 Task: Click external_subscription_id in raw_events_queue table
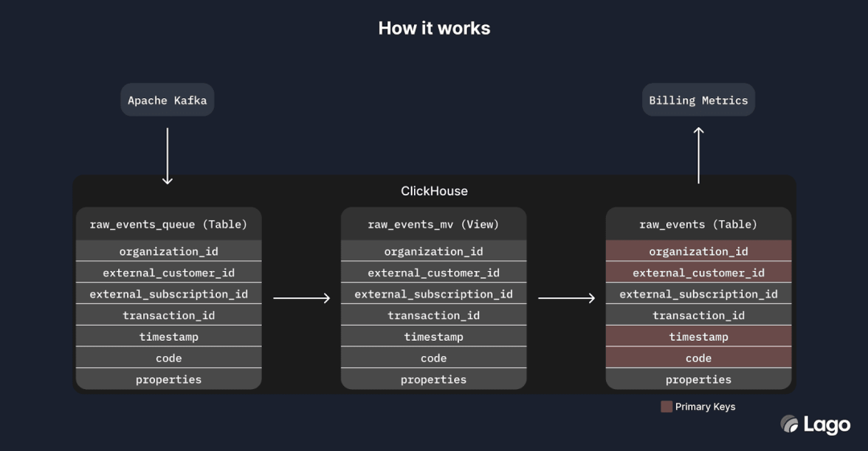169,294
